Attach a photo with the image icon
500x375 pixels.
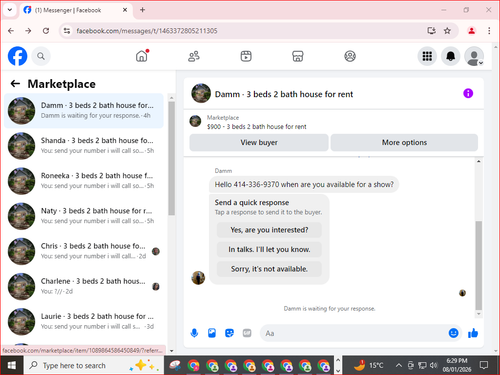coord(212,333)
